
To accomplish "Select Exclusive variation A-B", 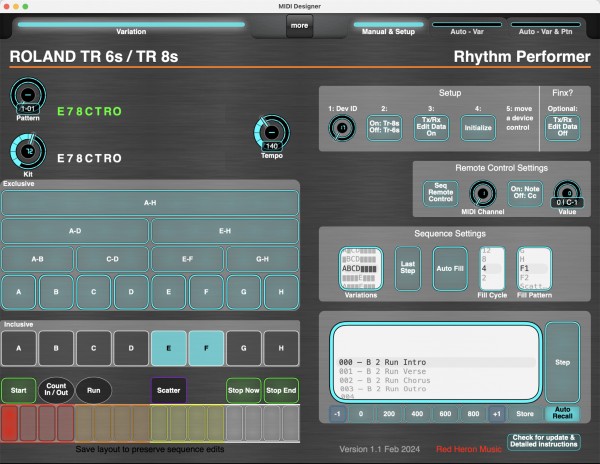I will click(x=38, y=259).
